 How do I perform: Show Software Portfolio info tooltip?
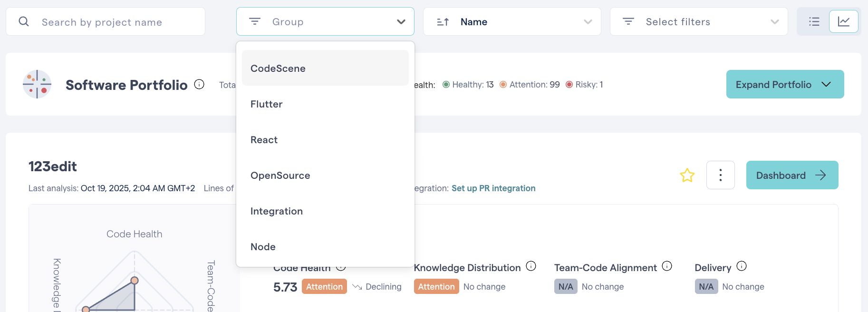click(x=200, y=84)
